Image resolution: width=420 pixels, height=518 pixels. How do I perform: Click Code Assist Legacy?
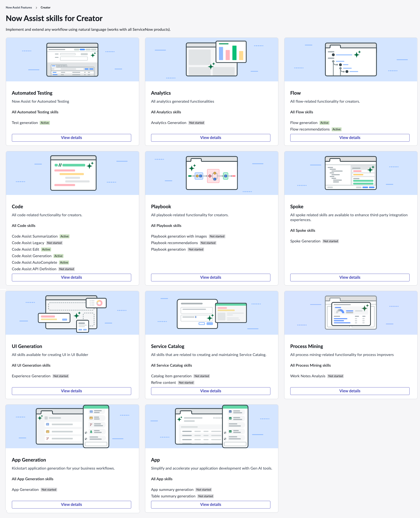(x=28, y=243)
